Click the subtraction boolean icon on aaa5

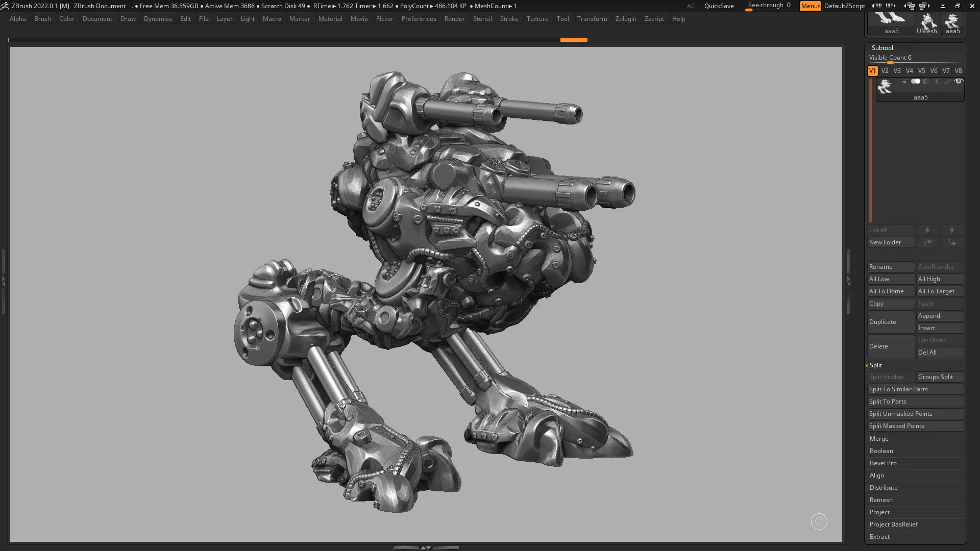tap(926, 81)
